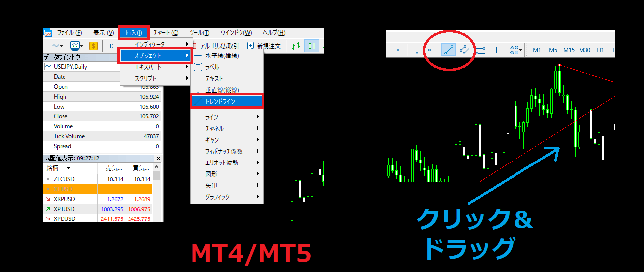Click the 買気... ask column header

(x=139, y=168)
